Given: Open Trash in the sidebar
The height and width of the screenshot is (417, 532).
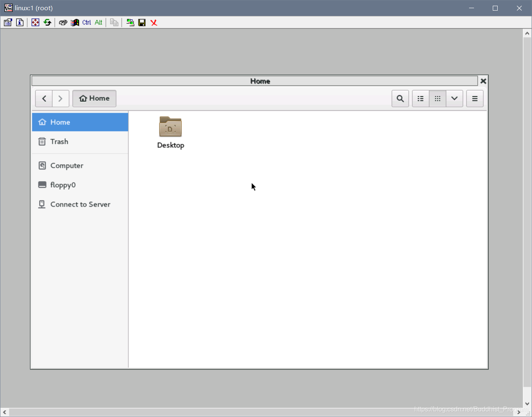Looking at the screenshot, I should click(x=80, y=142).
